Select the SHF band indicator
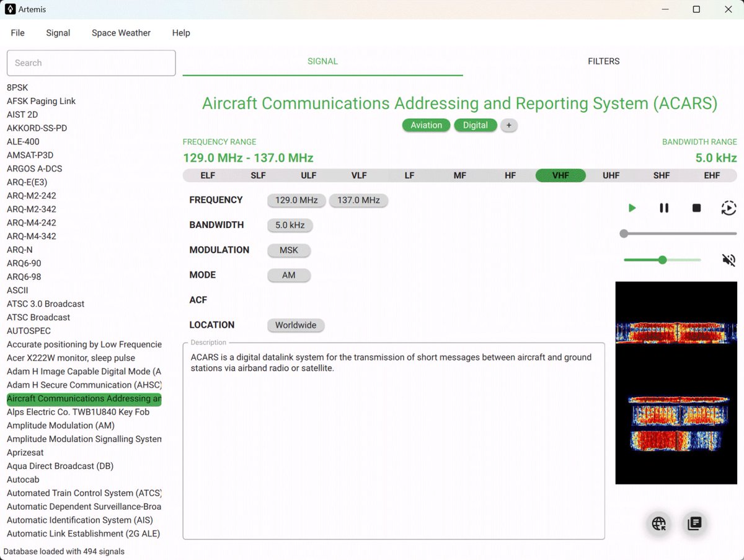 [x=662, y=175]
